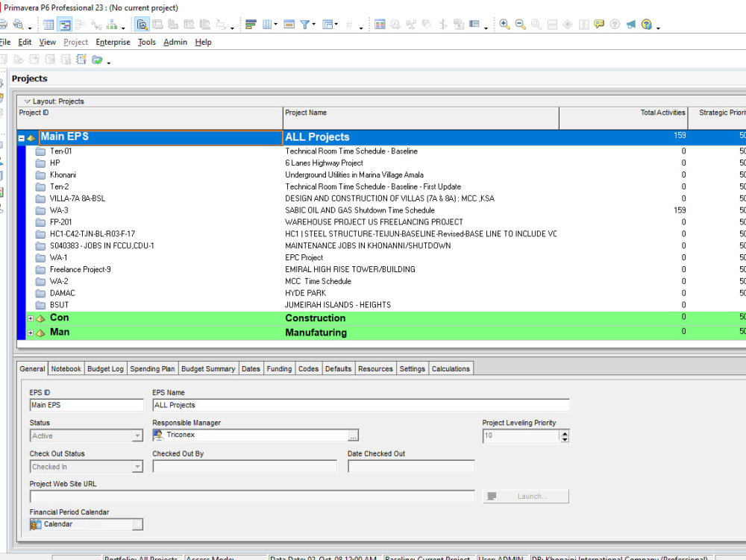Click the Open Project folder check icon
The image size is (746, 560).
[97, 60]
